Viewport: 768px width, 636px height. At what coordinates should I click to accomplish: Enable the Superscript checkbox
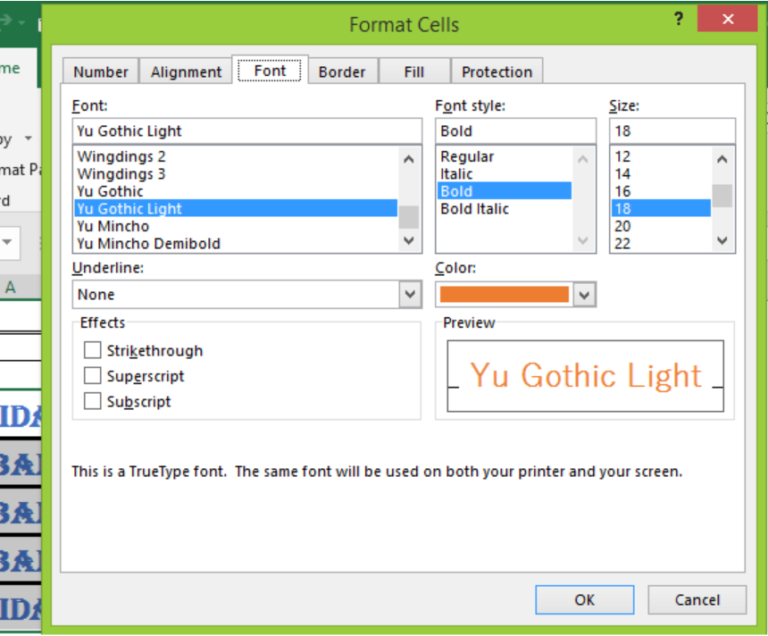(x=93, y=377)
